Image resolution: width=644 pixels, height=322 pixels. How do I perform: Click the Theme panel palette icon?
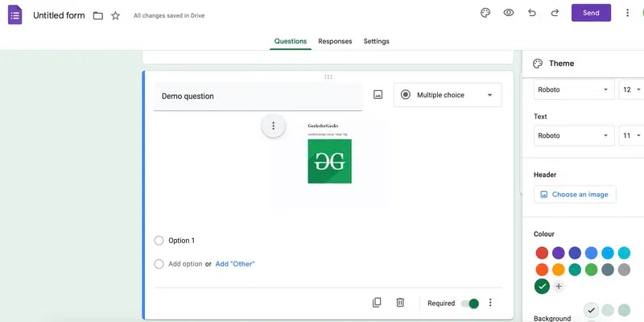point(538,64)
